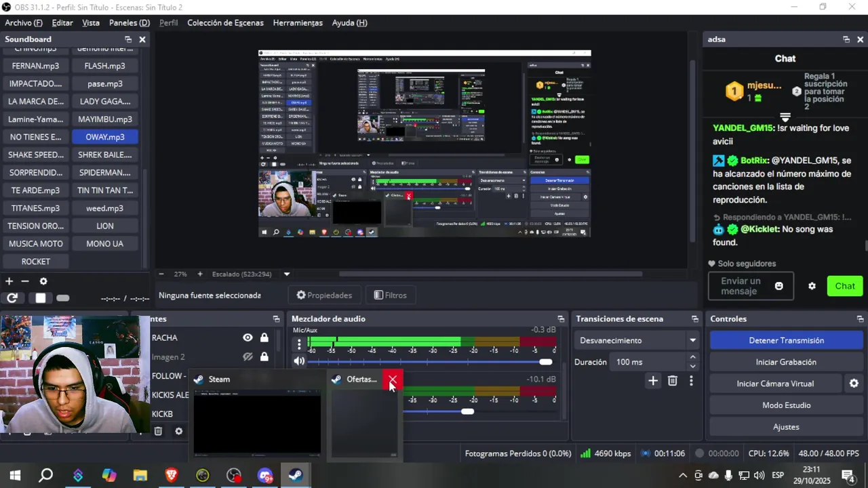Image resolution: width=868 pixels, height=488 pixels.
Task: Increase transition duration with up arrow
Action: tap(692, 357)
